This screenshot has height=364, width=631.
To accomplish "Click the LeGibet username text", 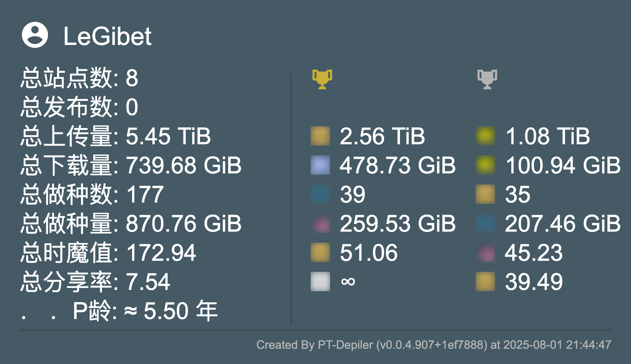I will [107, 36].
